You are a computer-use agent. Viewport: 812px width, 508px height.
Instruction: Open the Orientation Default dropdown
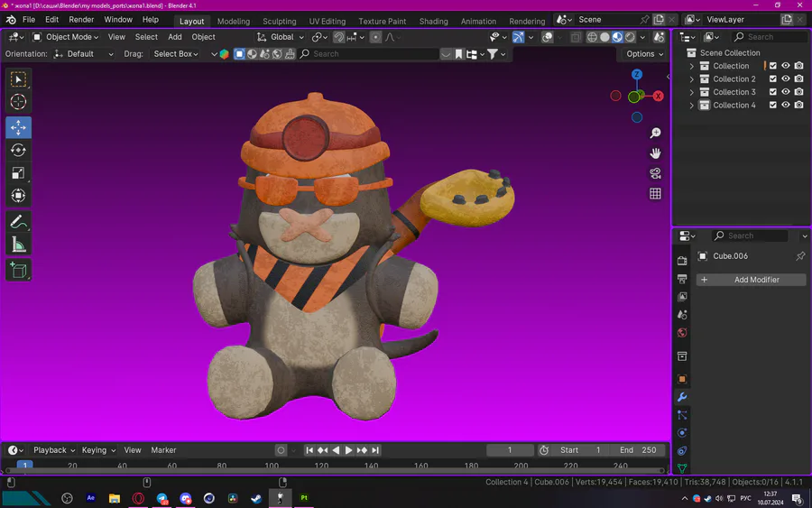pos(83,54)
